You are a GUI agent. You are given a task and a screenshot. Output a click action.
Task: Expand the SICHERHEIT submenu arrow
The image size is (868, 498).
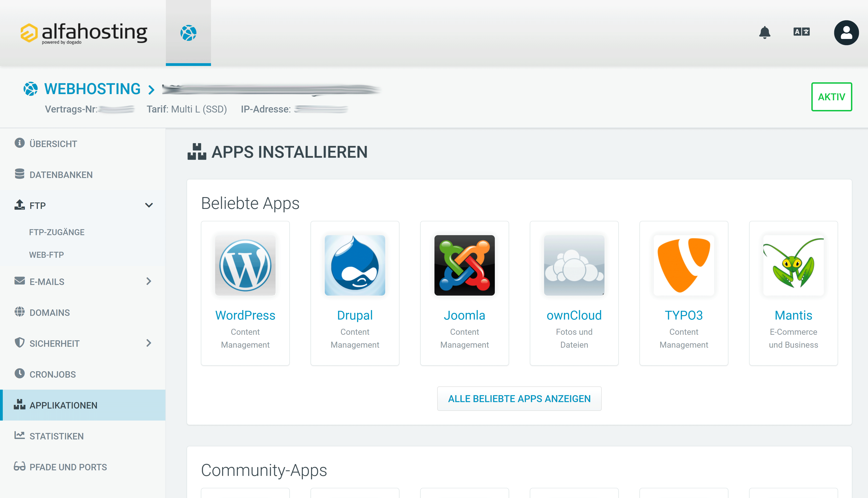149,343
